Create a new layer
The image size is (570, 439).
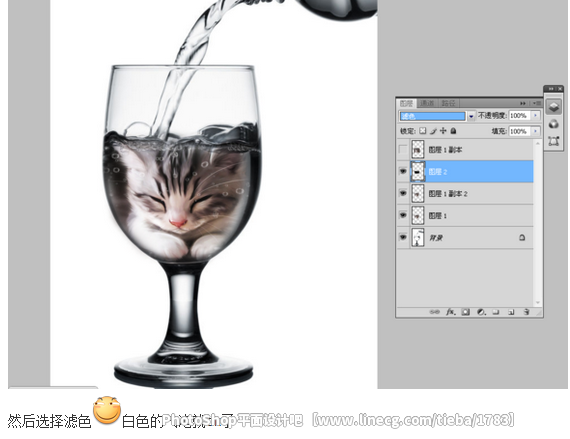pyautogui.click(x=511, y=312)
